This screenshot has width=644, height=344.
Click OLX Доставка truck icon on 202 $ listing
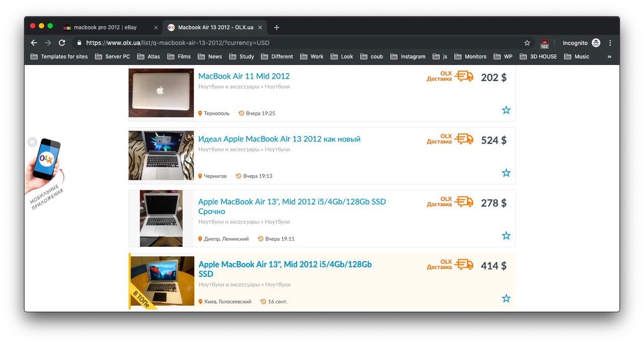click(x=464, y=76)
